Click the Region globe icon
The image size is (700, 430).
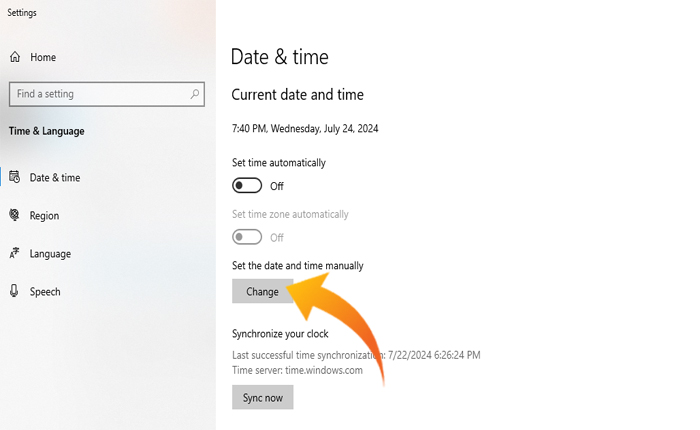(15, 215)
